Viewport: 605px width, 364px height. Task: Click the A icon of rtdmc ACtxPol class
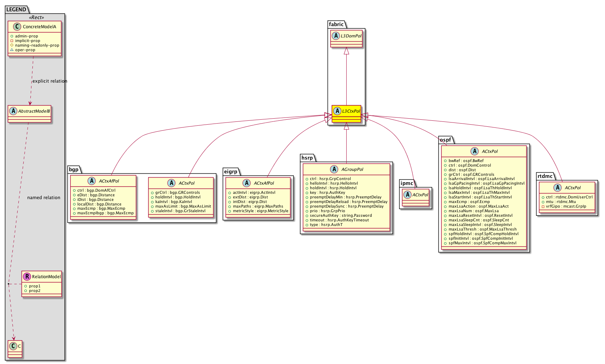pyautogui.click(x=557, y=188)
